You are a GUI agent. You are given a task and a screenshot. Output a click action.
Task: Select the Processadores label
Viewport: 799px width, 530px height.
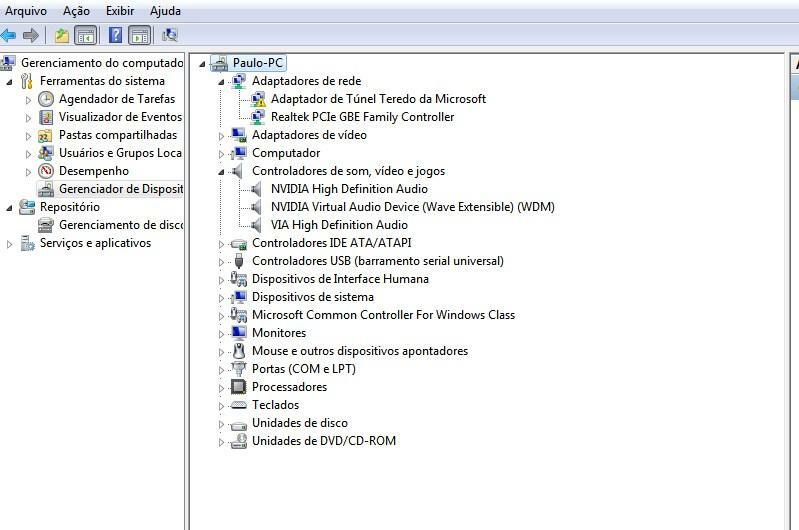click(x=289, y=387)
